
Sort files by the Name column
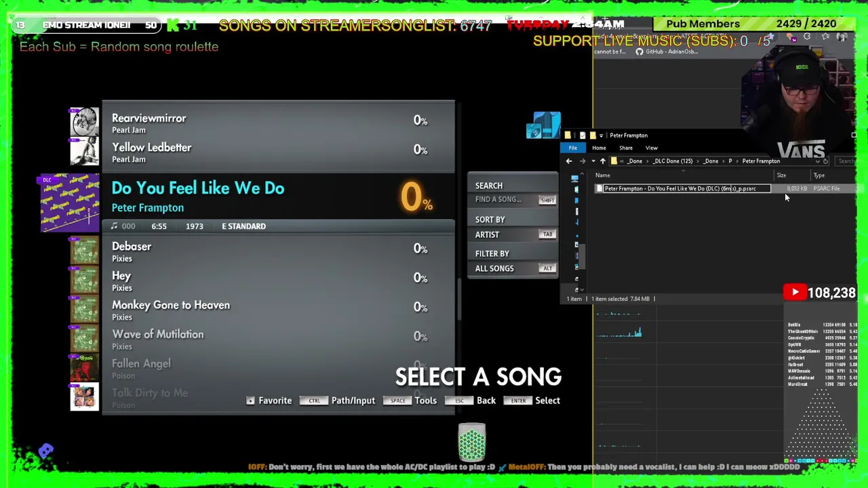click(x=603, y=176)
